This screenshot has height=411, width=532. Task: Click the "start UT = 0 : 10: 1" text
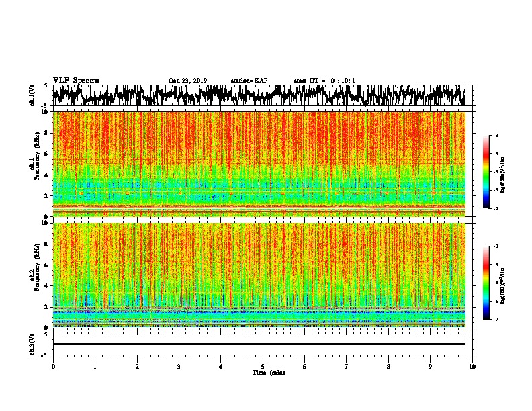[324, 81]
